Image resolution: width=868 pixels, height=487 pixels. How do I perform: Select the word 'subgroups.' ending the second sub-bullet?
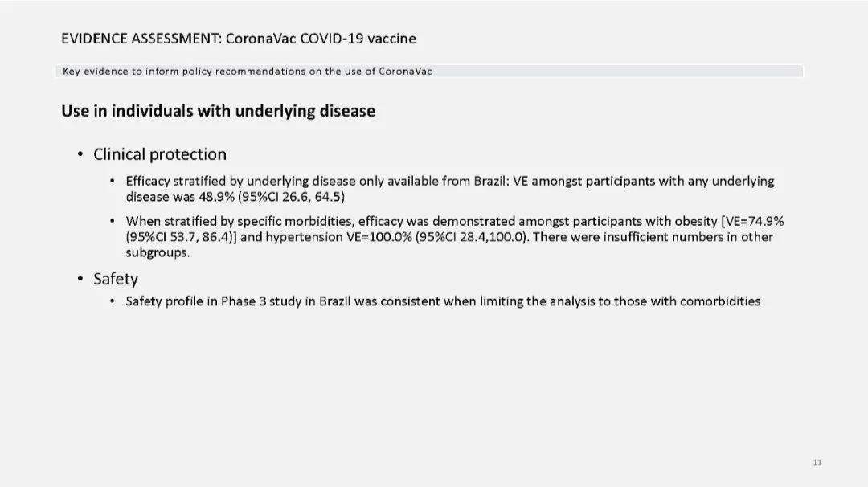tap(158, 253)
